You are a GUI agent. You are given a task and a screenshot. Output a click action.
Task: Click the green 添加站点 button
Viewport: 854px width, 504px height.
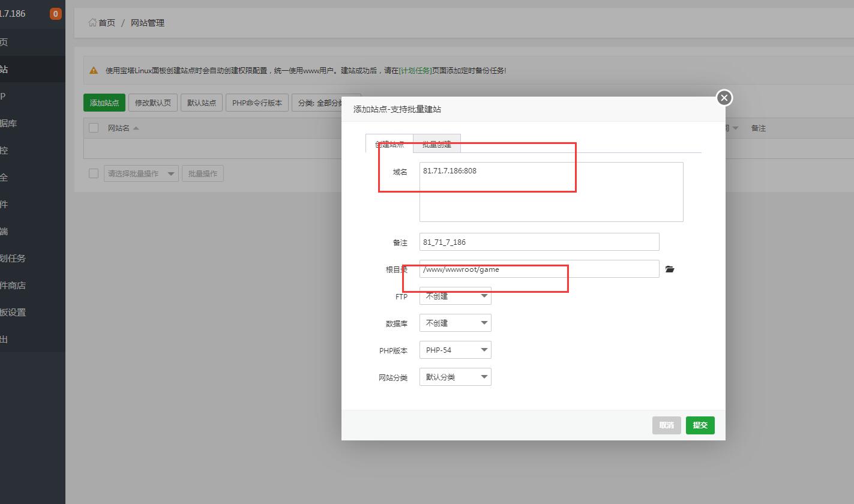pyautogui.click(x=104, y=103)
